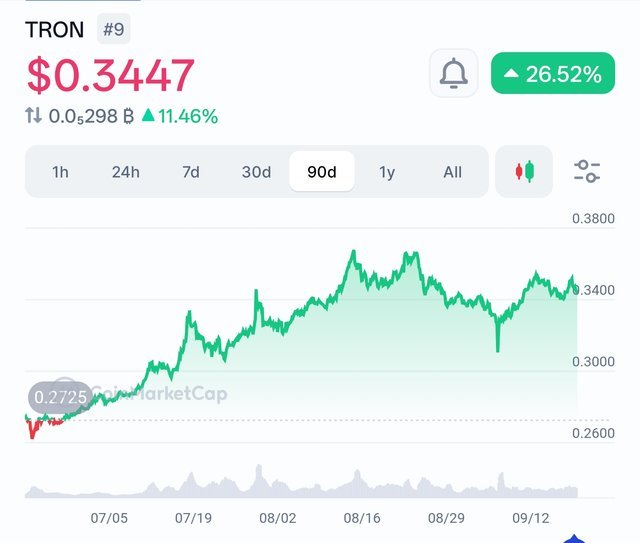
Task: Tap the green 26.52% change badge
Action: [x=552, y=73]
